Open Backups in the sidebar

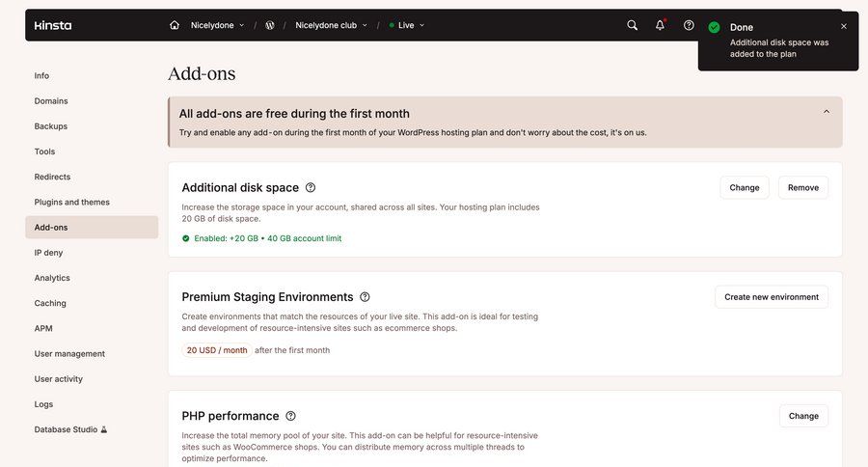pos(92,126)
